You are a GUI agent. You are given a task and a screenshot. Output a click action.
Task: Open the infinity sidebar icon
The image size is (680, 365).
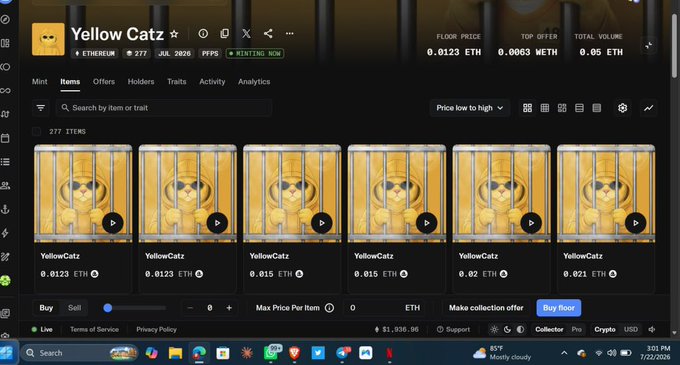tap(5, 91)
